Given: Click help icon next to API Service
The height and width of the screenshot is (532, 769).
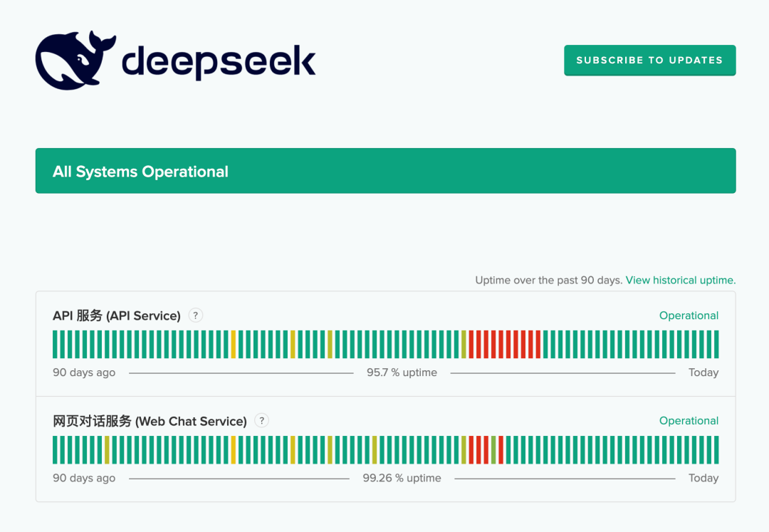Looking at the screenshot, I should tap(196, 315).
